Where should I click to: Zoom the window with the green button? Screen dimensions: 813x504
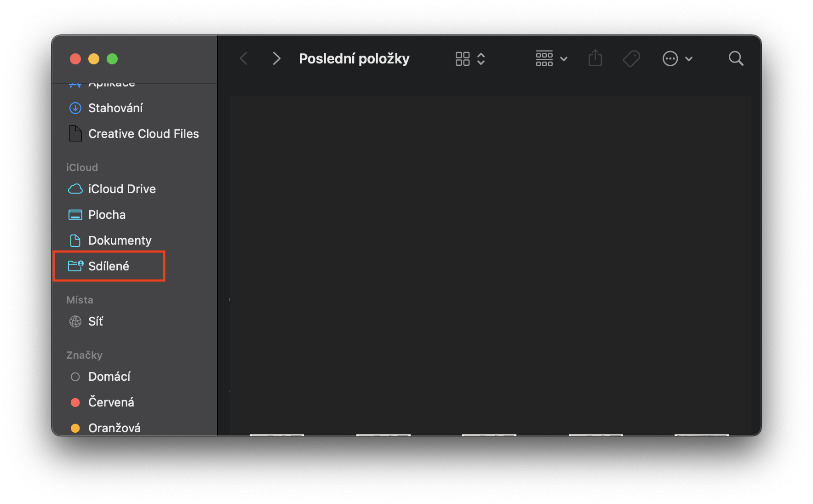pyautogui.click(x=112, y=59)
